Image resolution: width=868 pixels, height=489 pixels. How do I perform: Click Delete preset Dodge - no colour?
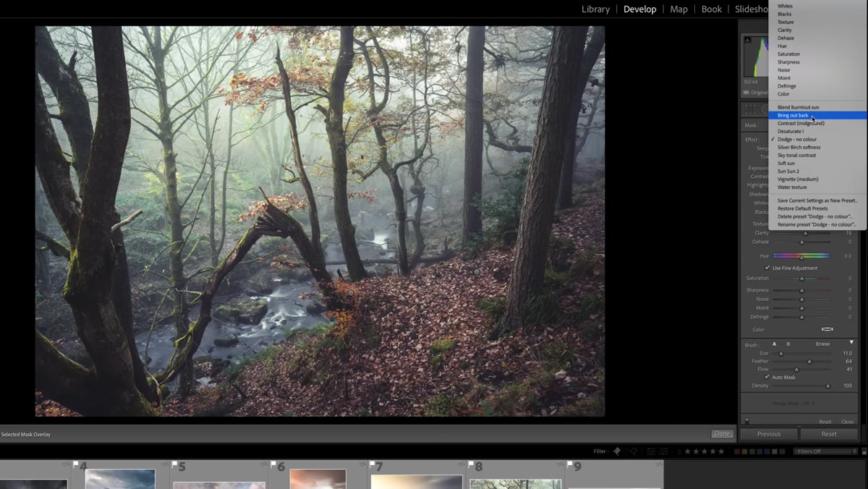pos(817,216)
